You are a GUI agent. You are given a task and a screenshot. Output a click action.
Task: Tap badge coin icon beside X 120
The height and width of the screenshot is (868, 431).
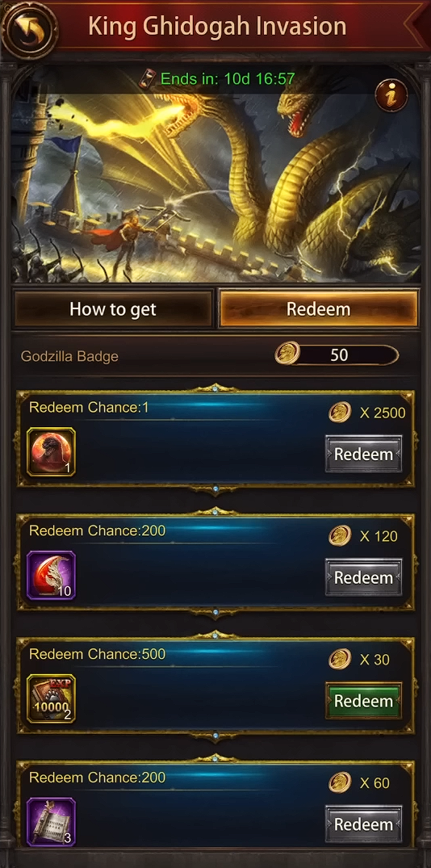point(340,536)
